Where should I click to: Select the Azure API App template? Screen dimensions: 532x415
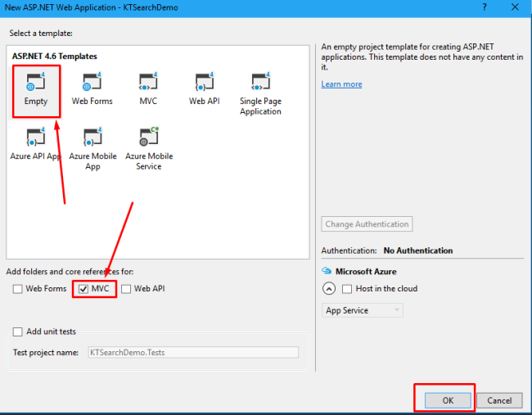[x=36, y=144]
